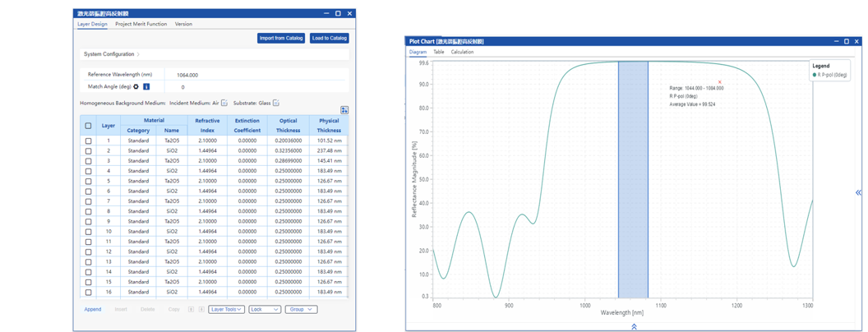Image resolution: width=868 pixels, height=332 pixels.
Task: Open the Lock dropdown
Action: pos(264,310)
